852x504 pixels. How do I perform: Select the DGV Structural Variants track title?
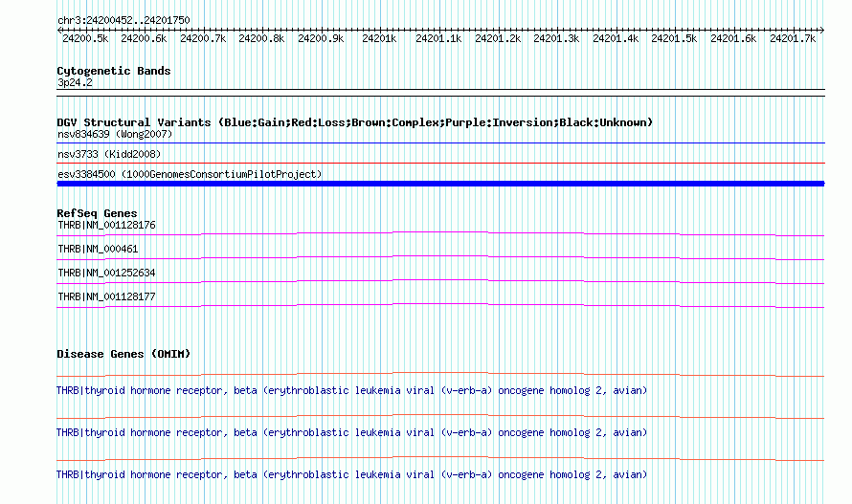coord(355,122)
